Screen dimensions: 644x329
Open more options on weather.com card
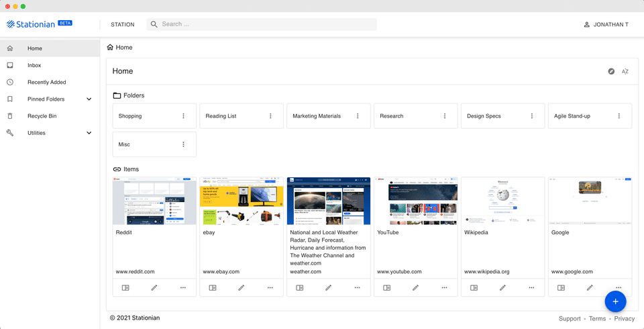click(x=357, y=288)
